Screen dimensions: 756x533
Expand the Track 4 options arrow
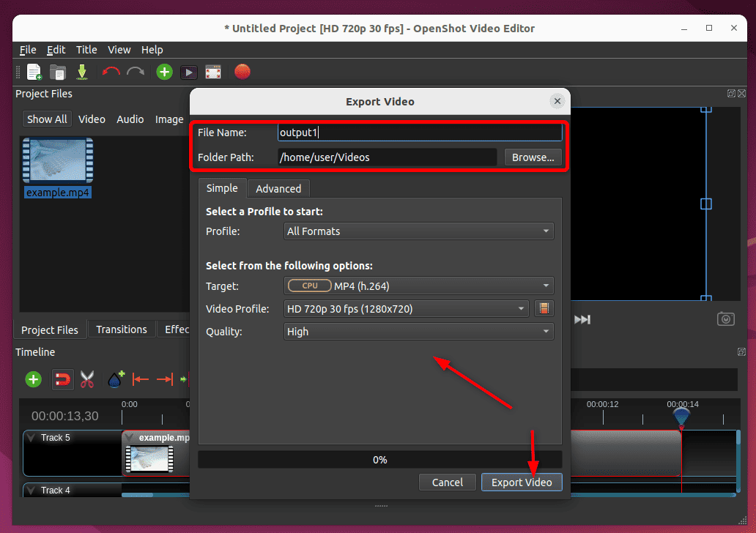(31, 490)
